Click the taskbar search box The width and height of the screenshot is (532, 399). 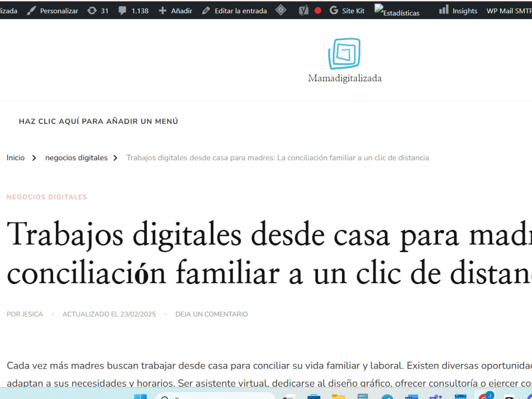coord(215,396)
